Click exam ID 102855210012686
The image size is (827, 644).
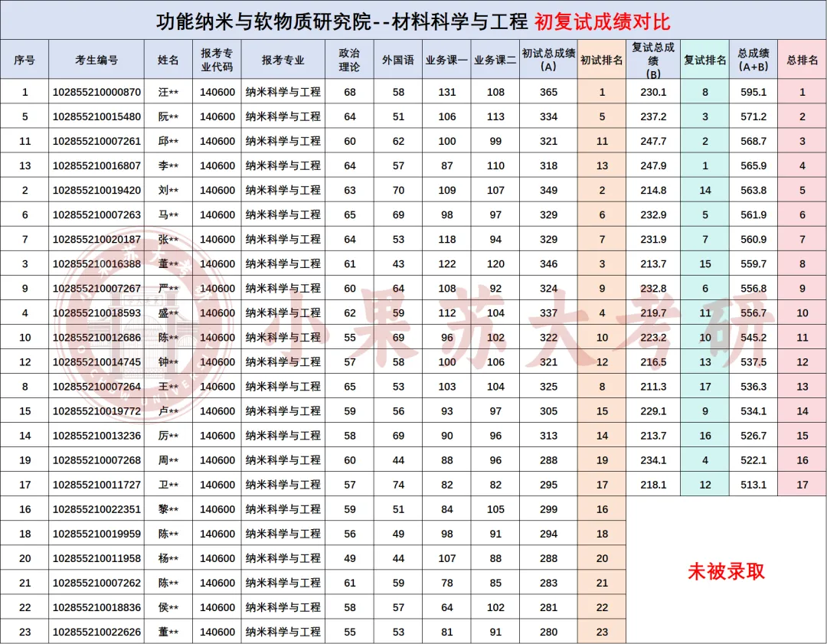96,338
